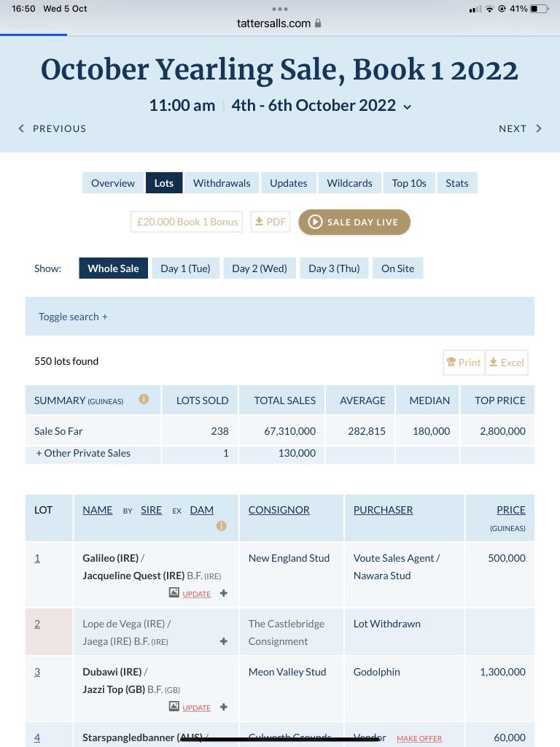
Task: Open the Lot 1 UPDATE link
Action: (197, 594)
